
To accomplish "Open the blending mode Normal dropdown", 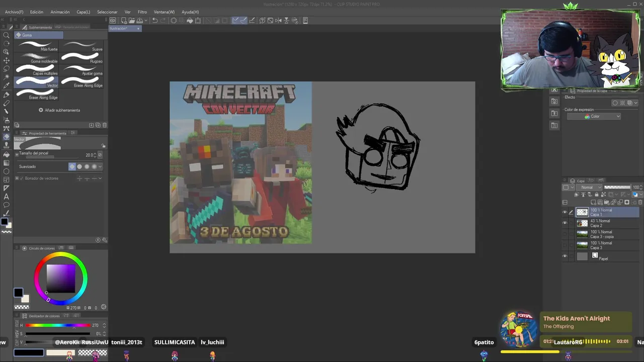I will [590, 187].
